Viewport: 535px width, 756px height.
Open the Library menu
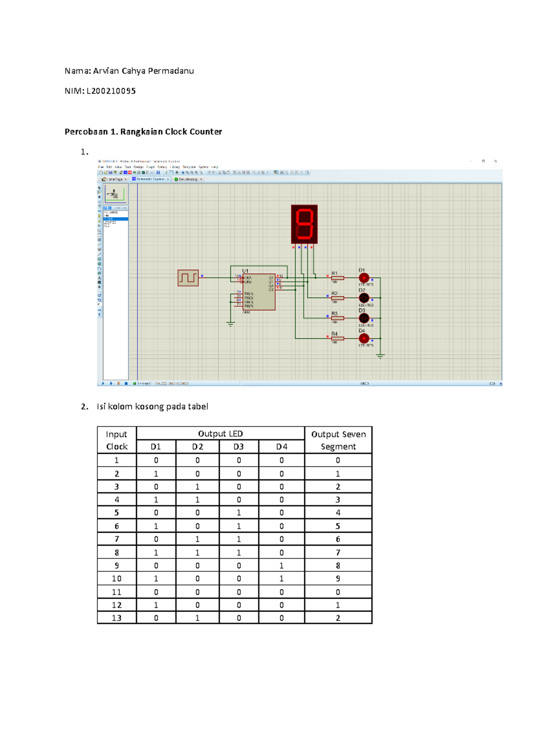tap(175, 167)
